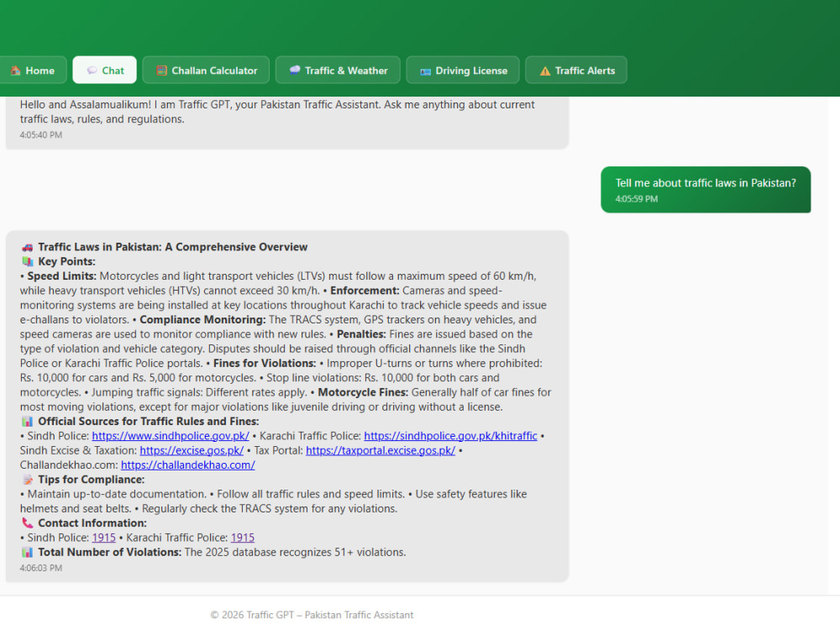Click the footer '© 2026 Traffic GPT' text
The height and width of the screenshot is (630, 840).
pos(312,615)
